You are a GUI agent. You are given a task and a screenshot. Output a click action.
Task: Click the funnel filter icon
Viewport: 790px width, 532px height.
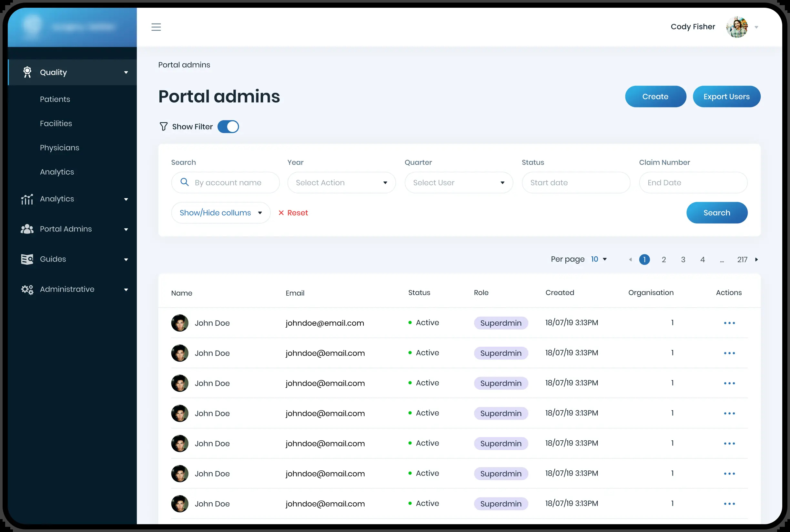pyautogui.click(x=164, y=127)
